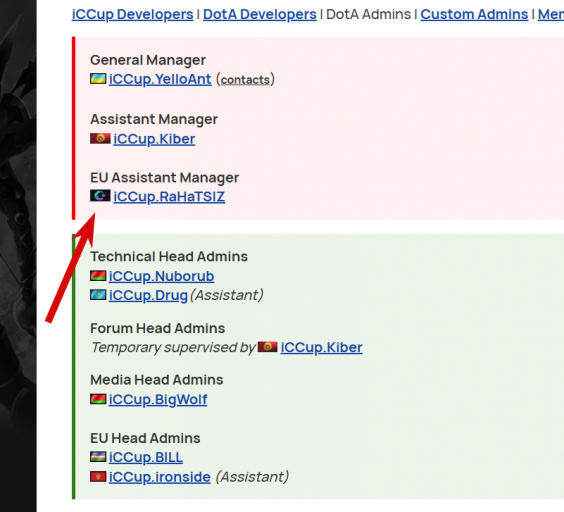The image size is (564, 512).
Task: Click 'Temporary supervised by' text
Action: click(173, 348)
